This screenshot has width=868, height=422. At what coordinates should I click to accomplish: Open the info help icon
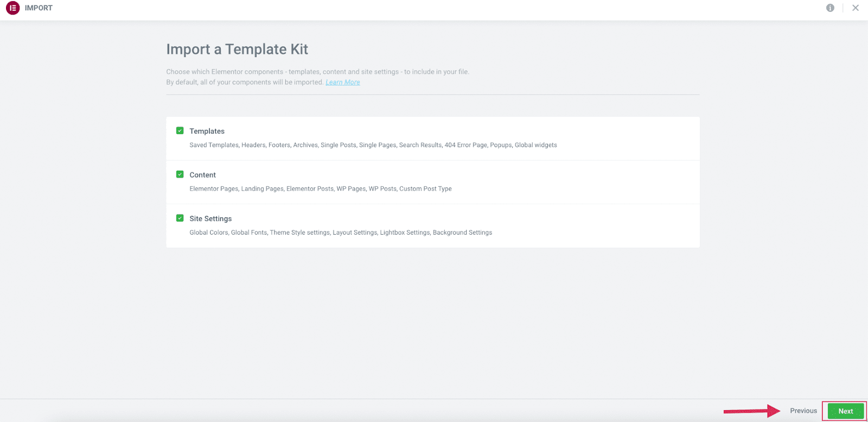830,8
